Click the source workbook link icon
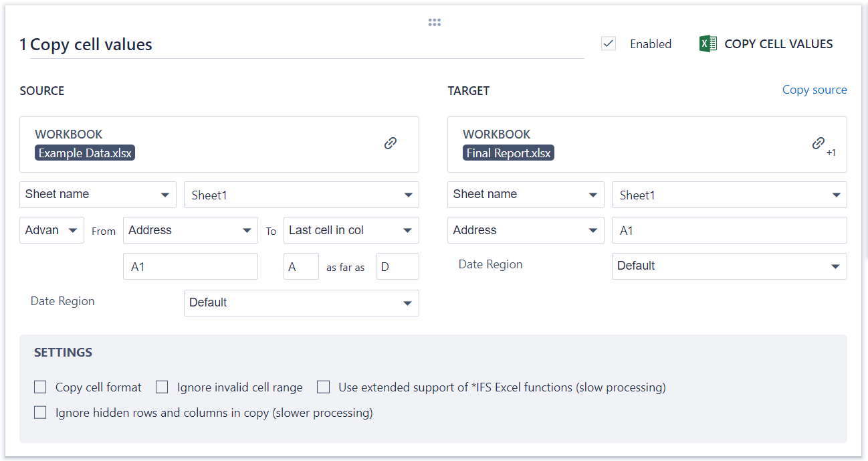The height and width of the screenshot is (461, 868). click(391, 143)
